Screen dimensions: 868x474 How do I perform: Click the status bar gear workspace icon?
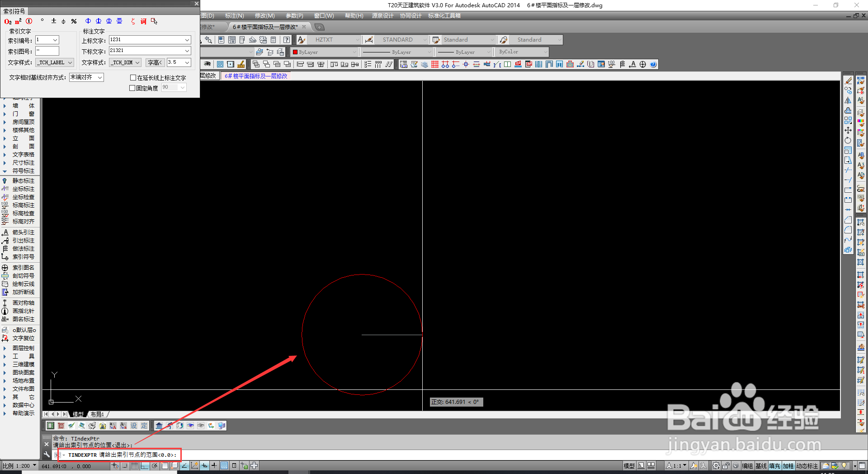coord(716,466)
